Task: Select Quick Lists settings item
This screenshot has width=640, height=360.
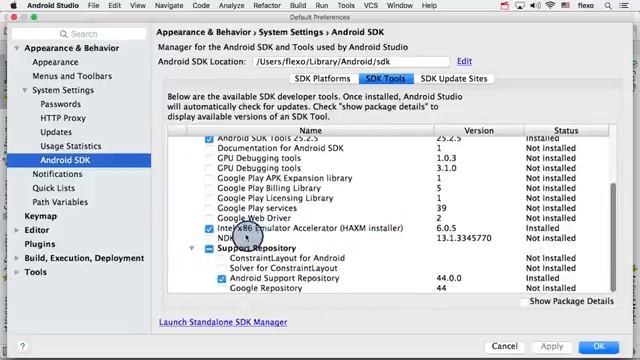Action: [53, 188]
